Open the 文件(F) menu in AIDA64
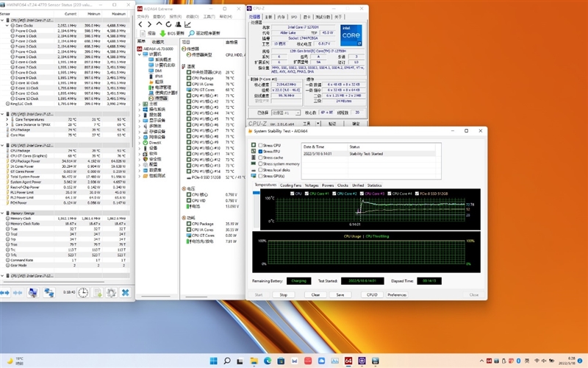Screen dimensions: 588x368 143,16
